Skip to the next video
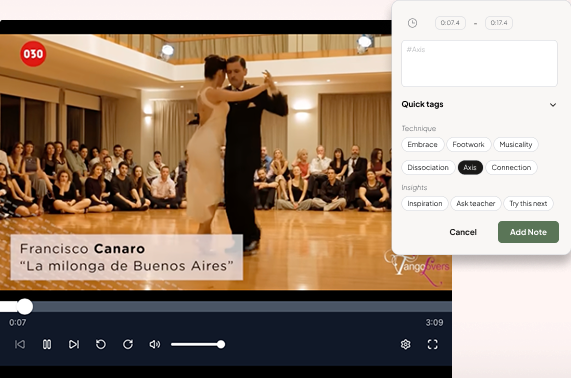This screenshot has height=378, width=571. pyautogui.click(x=74, y=344)
